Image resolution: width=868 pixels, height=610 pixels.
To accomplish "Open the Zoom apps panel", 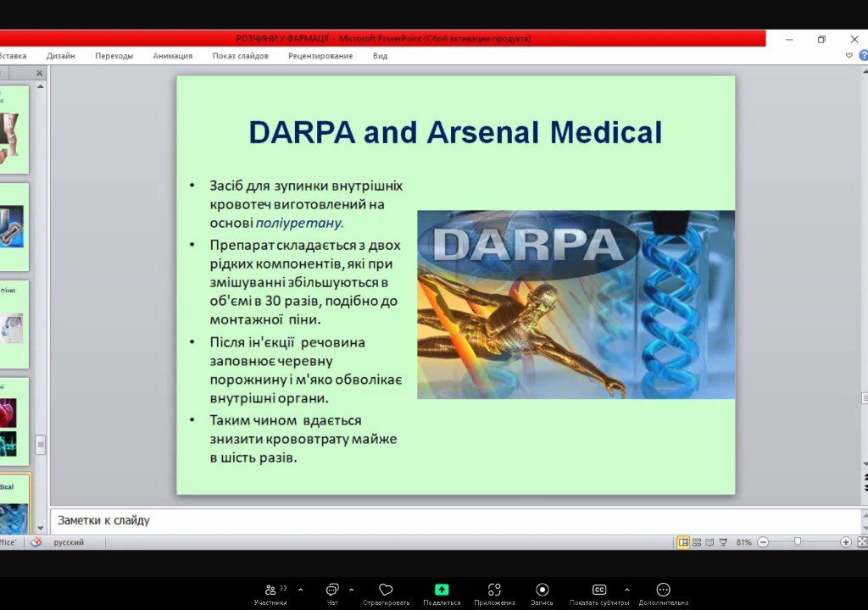I will click(x=494, y=594).
